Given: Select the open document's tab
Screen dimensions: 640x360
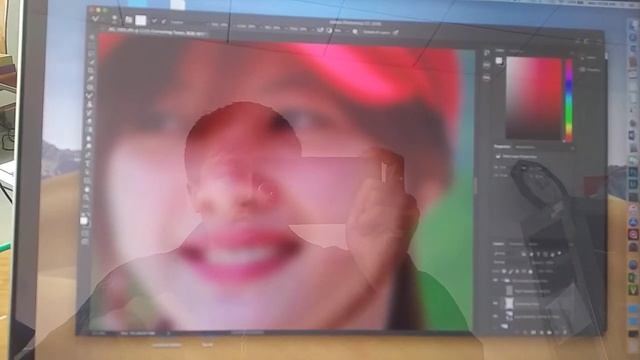Looking at the screenshot, I should (x=157, y=33).
